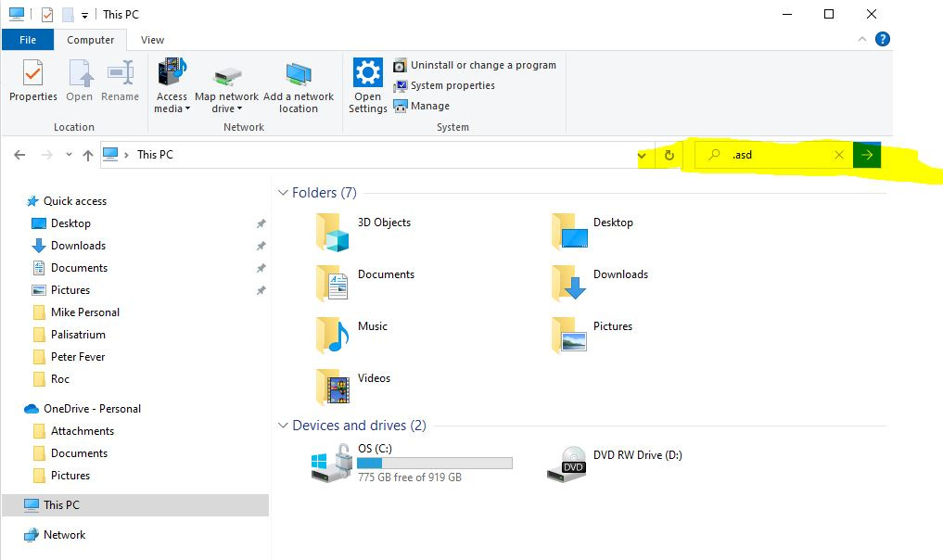Open System properties
The image size is (943, 560).
pyautogui.click(x=444, y=85)
